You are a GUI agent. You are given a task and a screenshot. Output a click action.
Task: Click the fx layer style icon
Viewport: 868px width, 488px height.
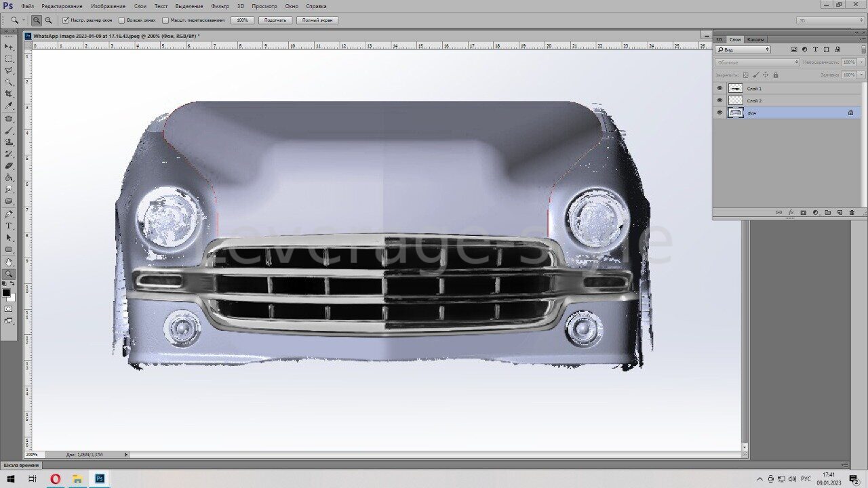pos(791,213)
